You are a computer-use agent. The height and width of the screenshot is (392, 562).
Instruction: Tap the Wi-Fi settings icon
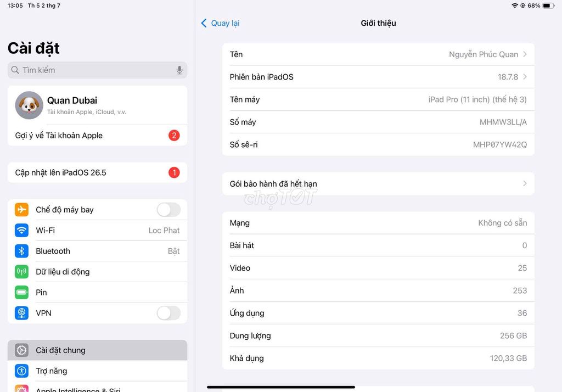[x=21, y=230]
